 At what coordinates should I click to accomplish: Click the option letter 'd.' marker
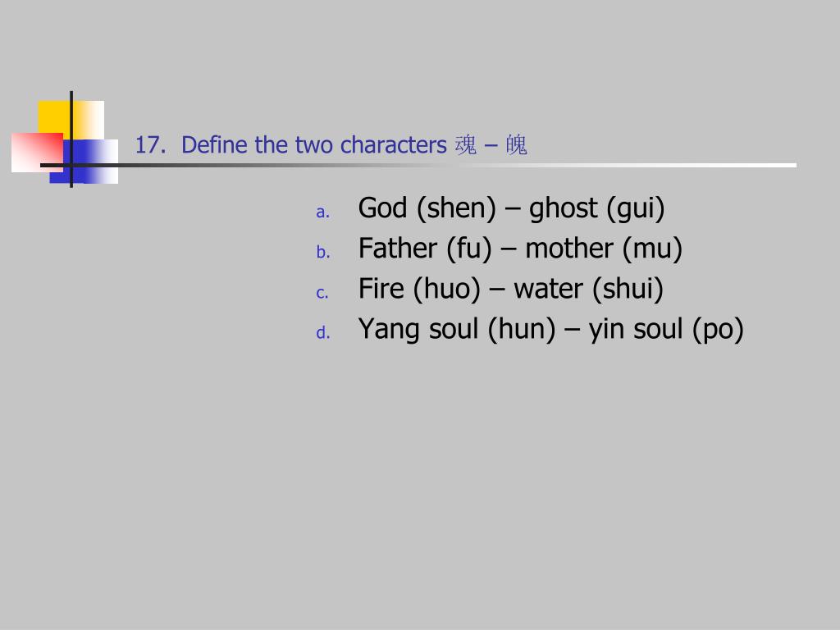click(x=322, y=333)
